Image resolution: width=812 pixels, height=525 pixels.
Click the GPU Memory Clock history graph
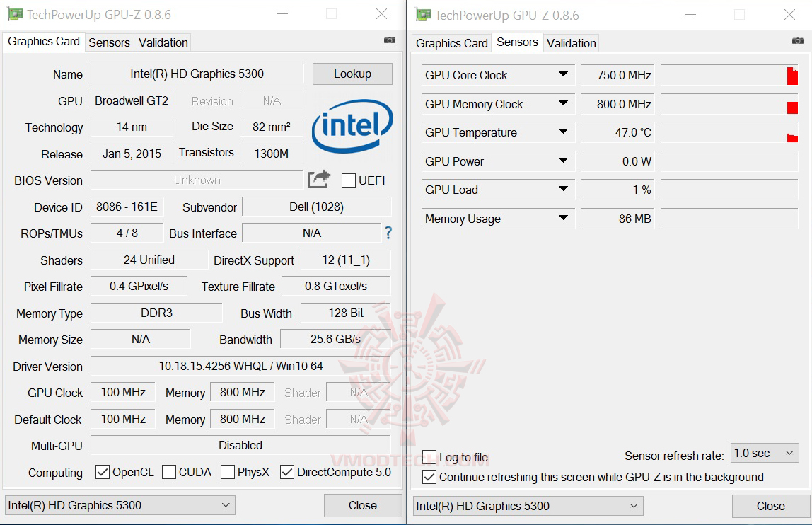tap(730, 103)
